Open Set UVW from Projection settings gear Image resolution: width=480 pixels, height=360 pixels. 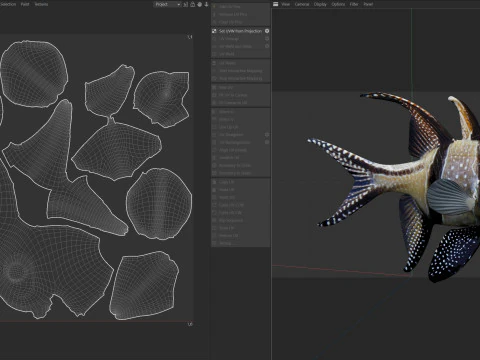(x=267, y=31)
